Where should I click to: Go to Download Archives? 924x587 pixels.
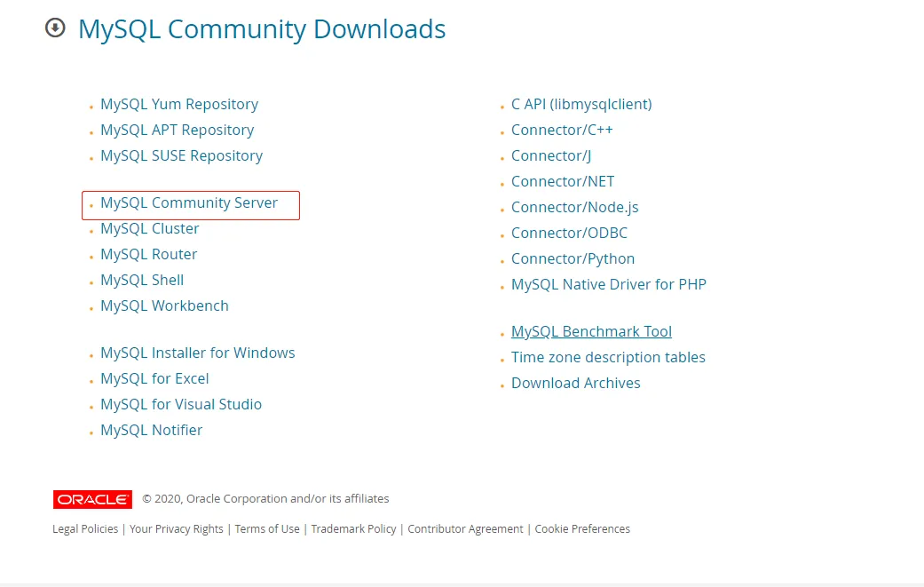click(x=575, y=384)
